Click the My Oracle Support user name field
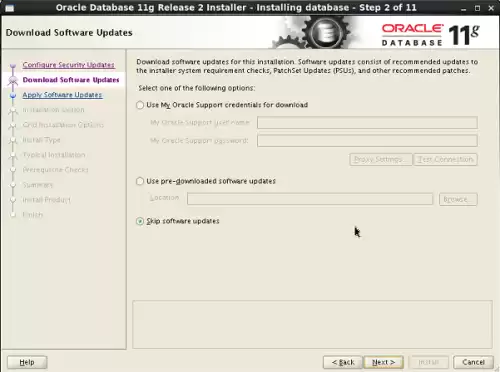This screenshot has height=372, width=500. 367,122
